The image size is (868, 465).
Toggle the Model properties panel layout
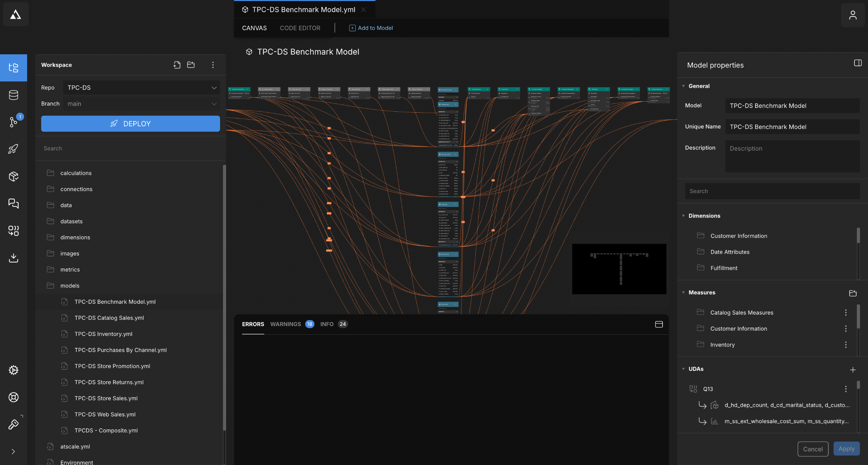click(857, 63)
